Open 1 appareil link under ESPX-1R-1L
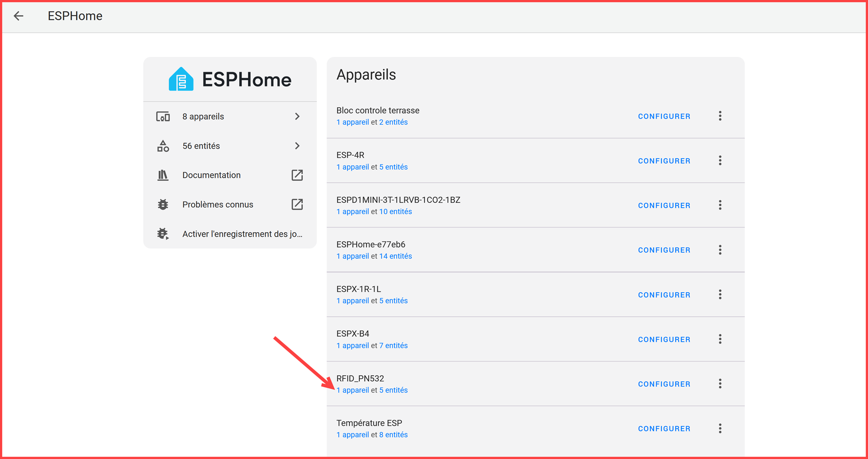This screenshot has height=459, width=868. pyautogui.click(x=353, y=300)
